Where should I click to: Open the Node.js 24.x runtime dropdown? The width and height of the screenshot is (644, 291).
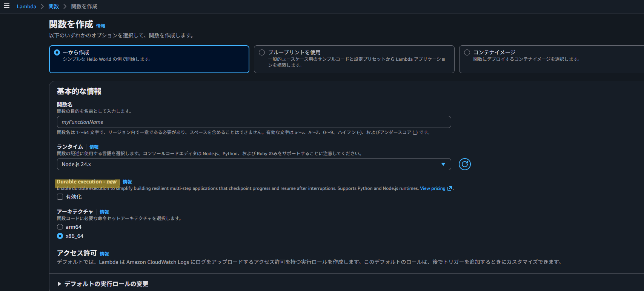point(249,164)
